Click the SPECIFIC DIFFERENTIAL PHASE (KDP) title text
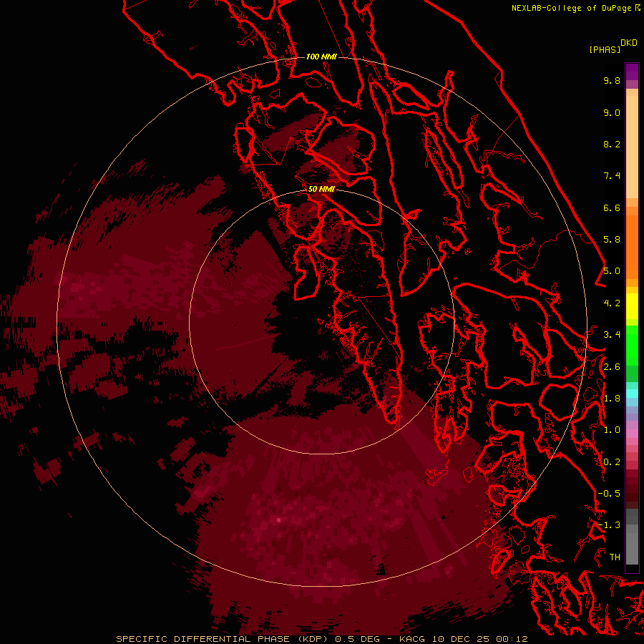 coord(223,639)
